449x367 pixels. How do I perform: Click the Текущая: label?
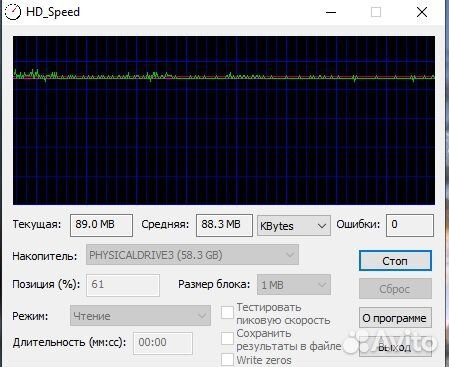37,224
